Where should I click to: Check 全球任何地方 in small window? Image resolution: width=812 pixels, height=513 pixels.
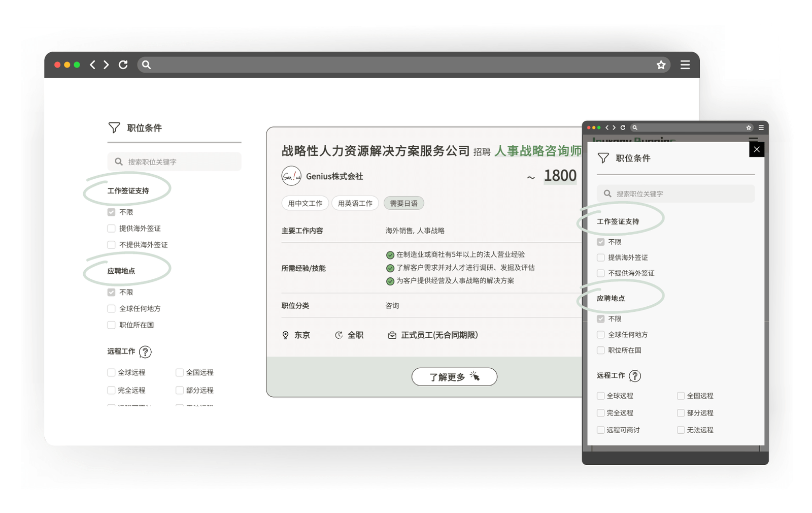pyautogui.click(x=601, y=335)
